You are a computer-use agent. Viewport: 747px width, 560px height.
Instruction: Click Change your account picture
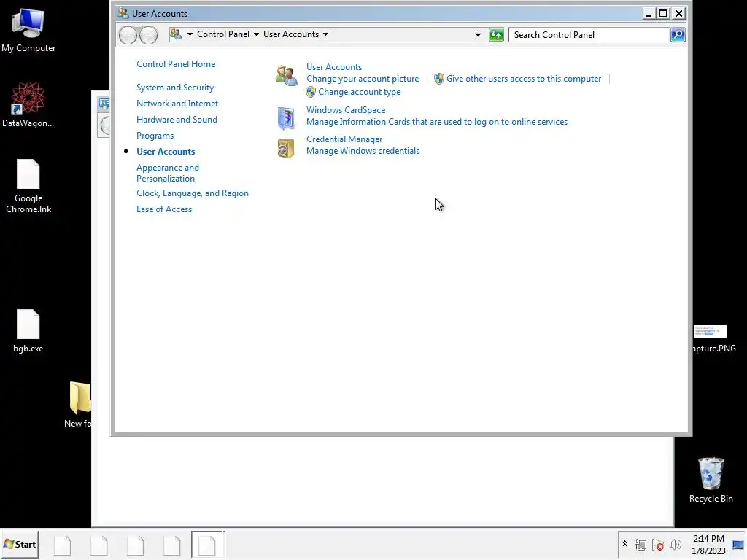pyautogui.click(x=363, y=79)
